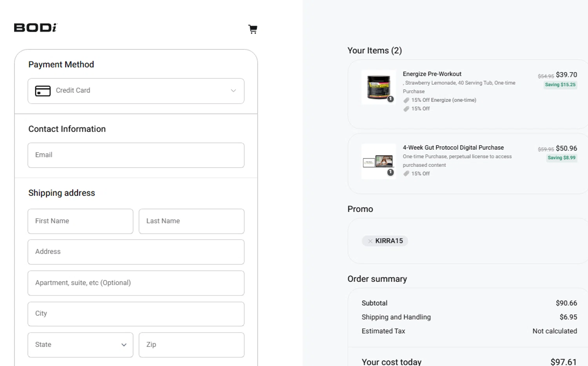Image resolution: width=588 pixels, height=366 pixels.
Task: Expand the Credit Card payment dropdown
Action: (233, 91)
